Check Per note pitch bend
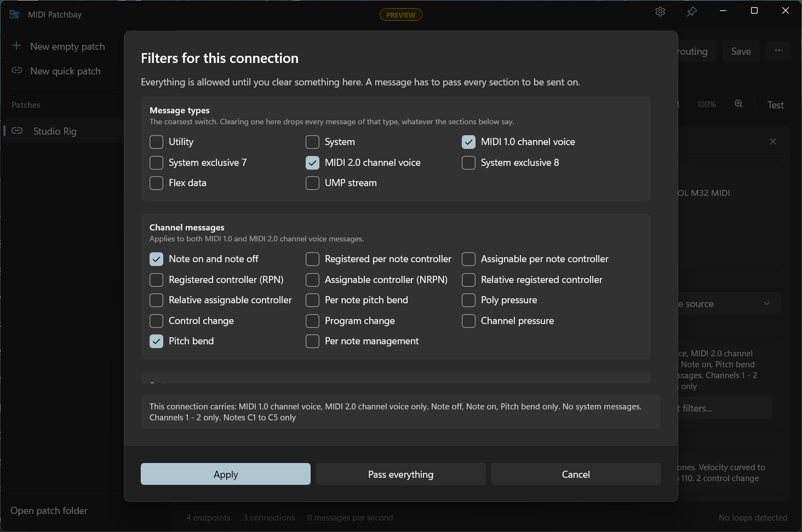Image resolution: width=802 pixels, height=532 pixels. pyautogui.click(x=313, y=300)
